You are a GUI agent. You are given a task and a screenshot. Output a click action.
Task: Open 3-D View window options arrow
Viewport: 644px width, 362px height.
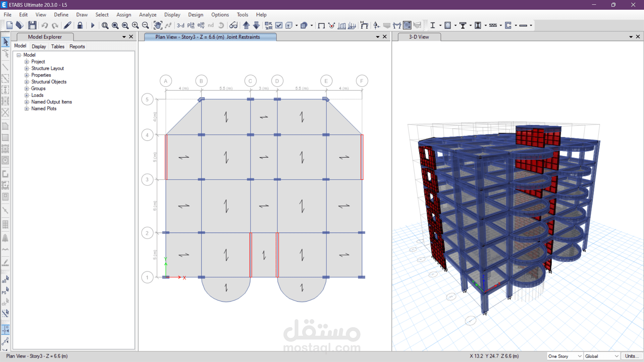pyautogui.click(x=631, y=37)
